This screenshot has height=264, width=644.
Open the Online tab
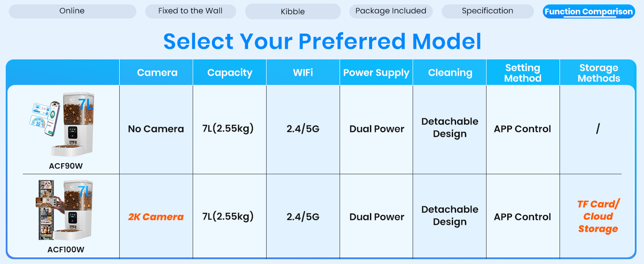[72, 11]
